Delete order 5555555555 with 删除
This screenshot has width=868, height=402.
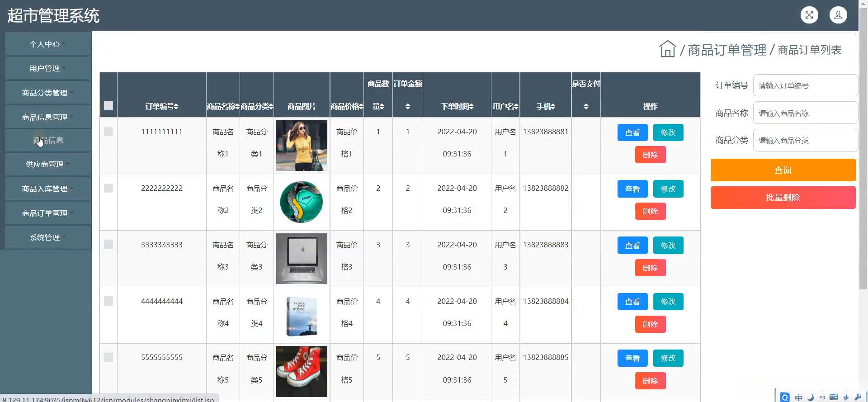(650, 381)
